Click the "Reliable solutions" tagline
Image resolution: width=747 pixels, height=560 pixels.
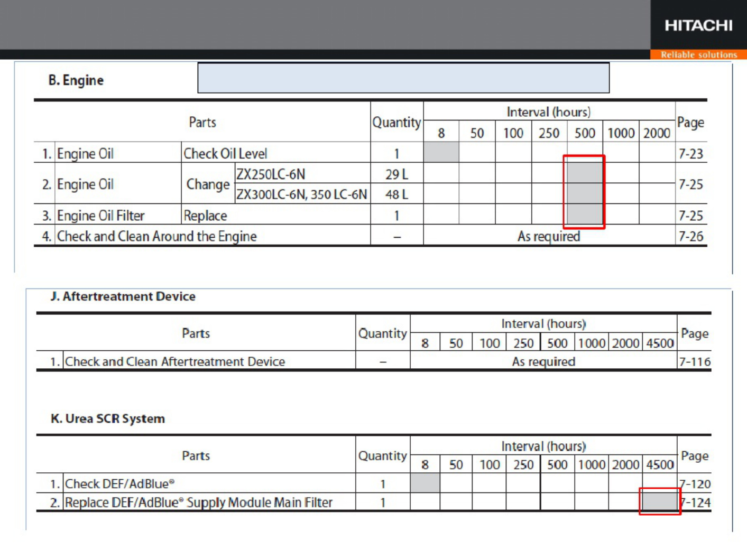click(x=698, y=54)
